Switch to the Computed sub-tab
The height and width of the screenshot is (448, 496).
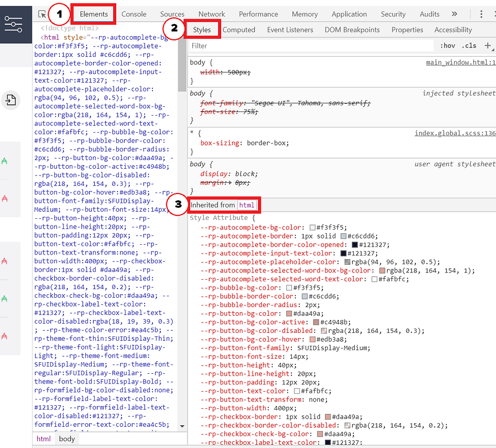(x=239, y=30)
